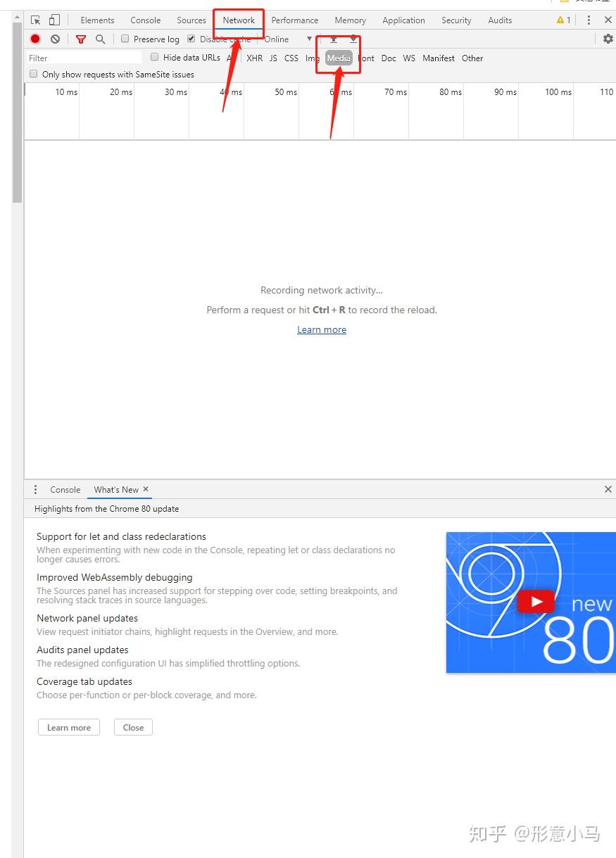Enable the Hide data URLs checkbox
This screenshot has width=616, height=858.
click(155, 57)
